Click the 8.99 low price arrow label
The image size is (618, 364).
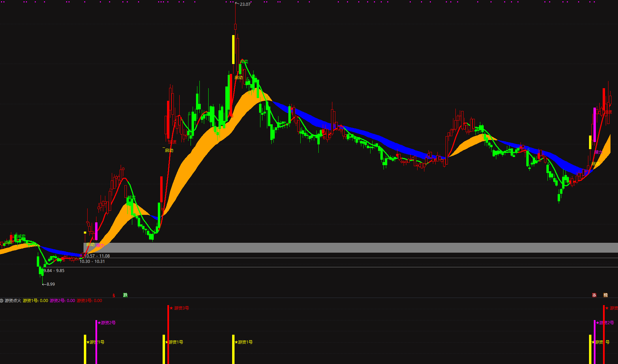(x=49, y=284)
